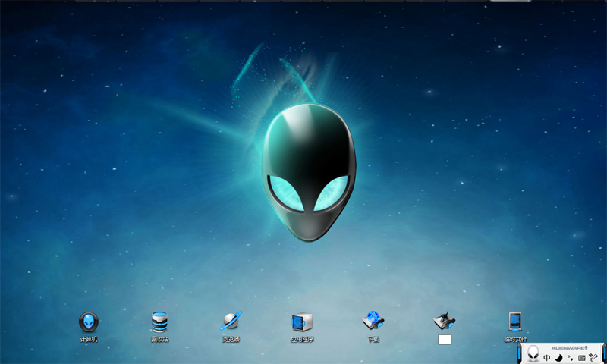Viewport: 607px width, 364px height.
Task: Launch the 浏览器 planet desktop icon
Action: (x=231, y=321)
